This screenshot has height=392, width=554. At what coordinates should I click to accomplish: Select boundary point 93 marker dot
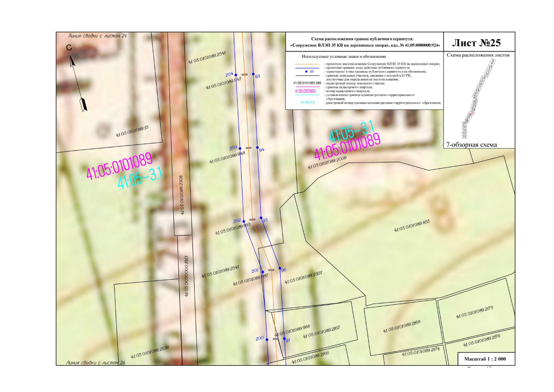coord(253,74)
